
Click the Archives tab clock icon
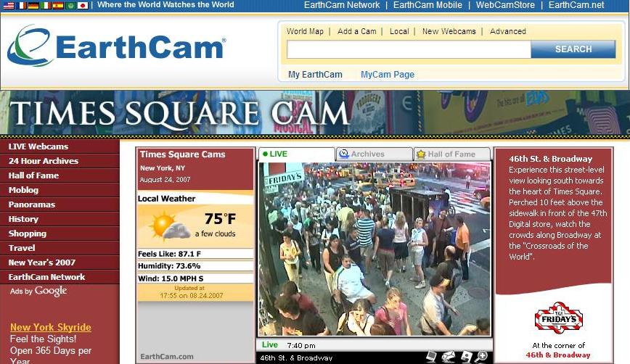343,154
